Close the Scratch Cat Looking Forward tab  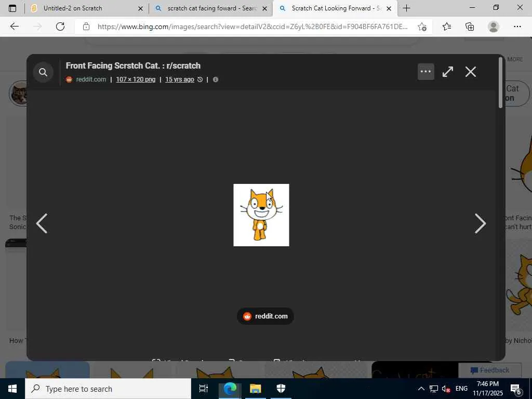coord(389,8)
